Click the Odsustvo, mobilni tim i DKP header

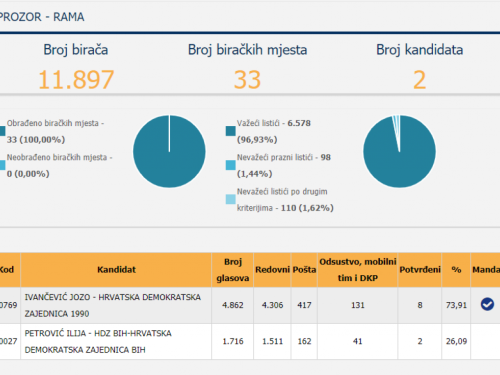[358, 270]
